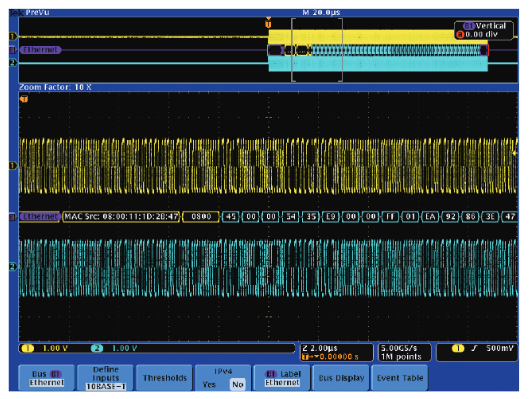Open the Thresholds menu
529x399 pixels.
[x=165, y=378]
